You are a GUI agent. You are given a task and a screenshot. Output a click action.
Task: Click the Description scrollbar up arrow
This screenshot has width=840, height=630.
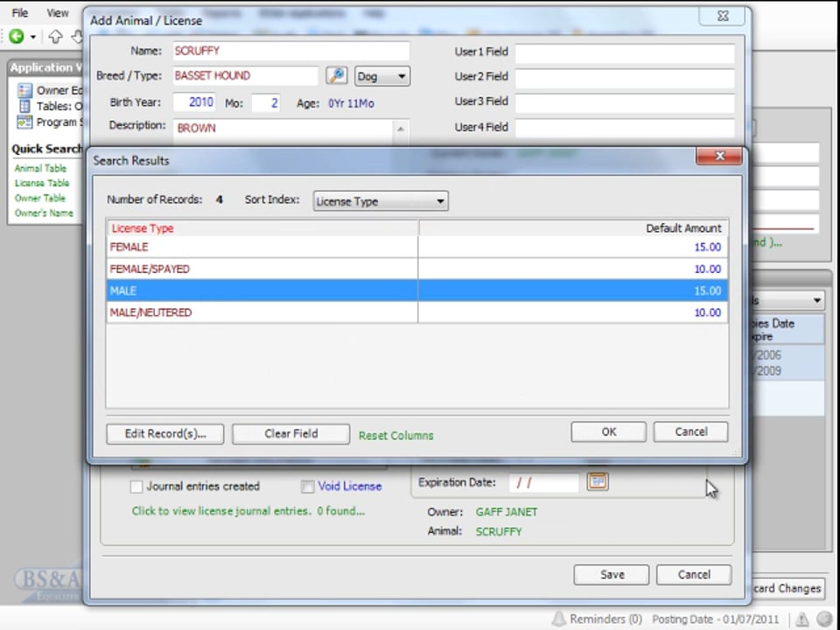(401, 129)
